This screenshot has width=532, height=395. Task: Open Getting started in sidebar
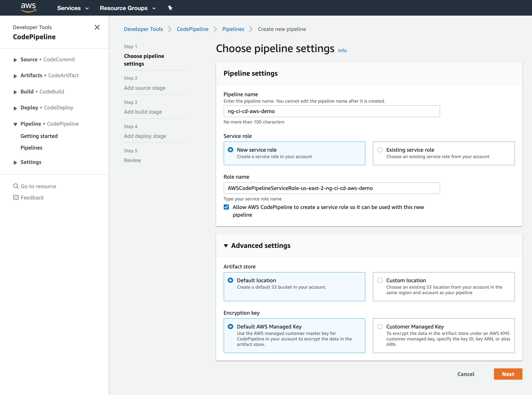(x=39, y=136)
